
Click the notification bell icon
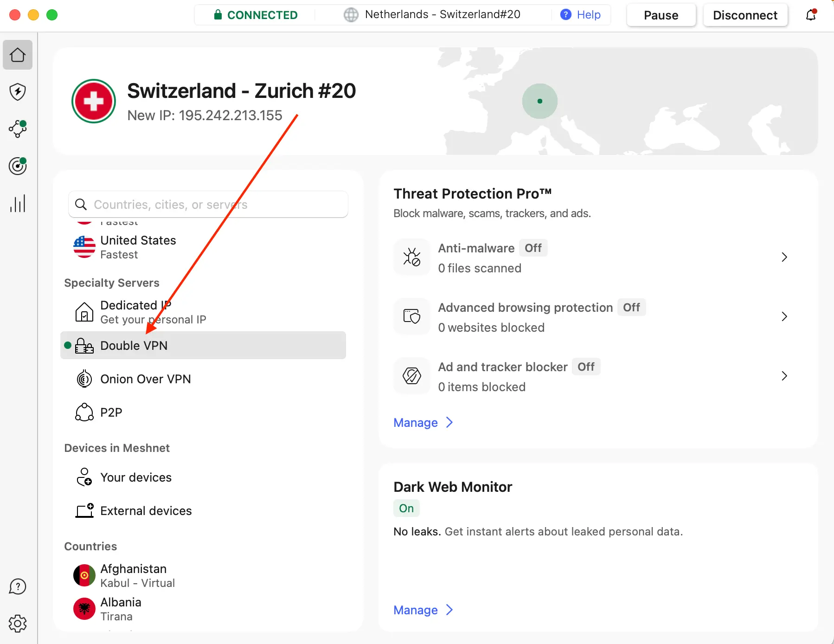[x=811, y=15]
